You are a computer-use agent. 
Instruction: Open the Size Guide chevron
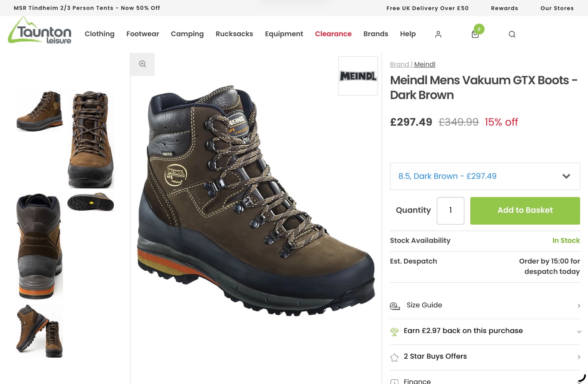(x=579, y=306)
